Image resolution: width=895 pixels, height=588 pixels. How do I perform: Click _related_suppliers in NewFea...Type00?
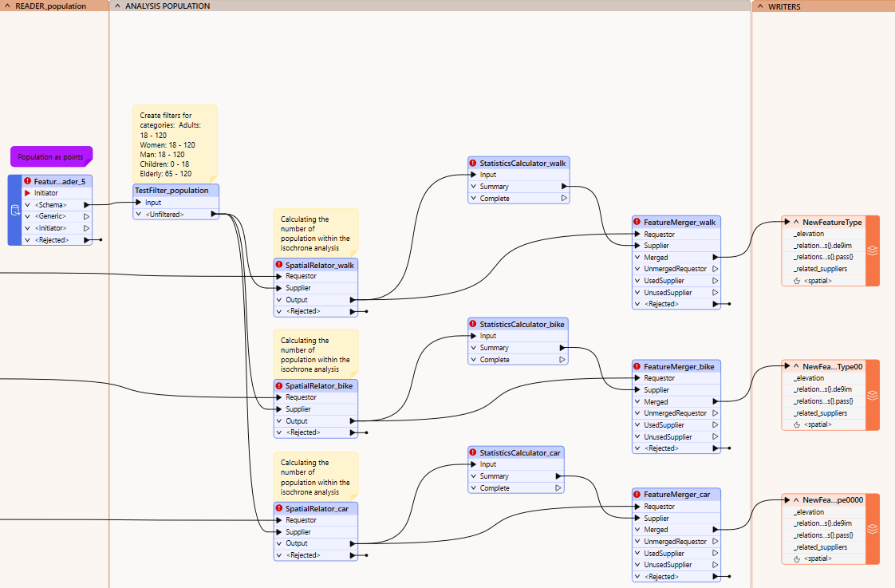coord(820,413)
